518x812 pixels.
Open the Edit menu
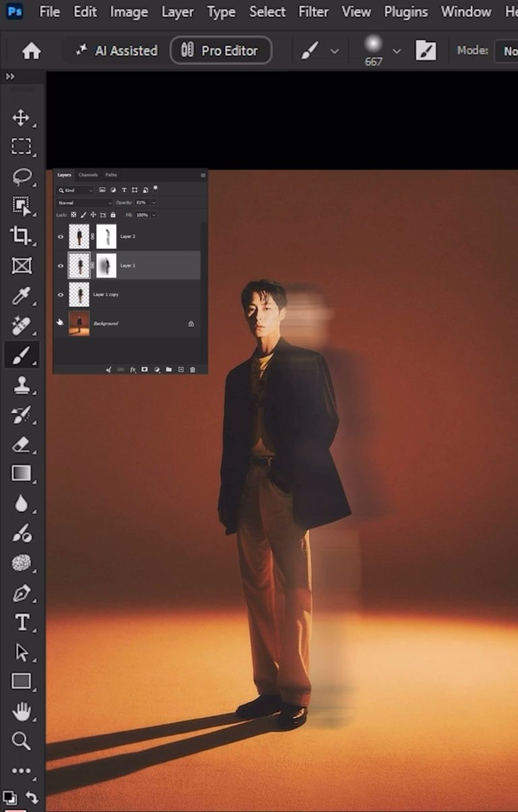pos(85,11)
